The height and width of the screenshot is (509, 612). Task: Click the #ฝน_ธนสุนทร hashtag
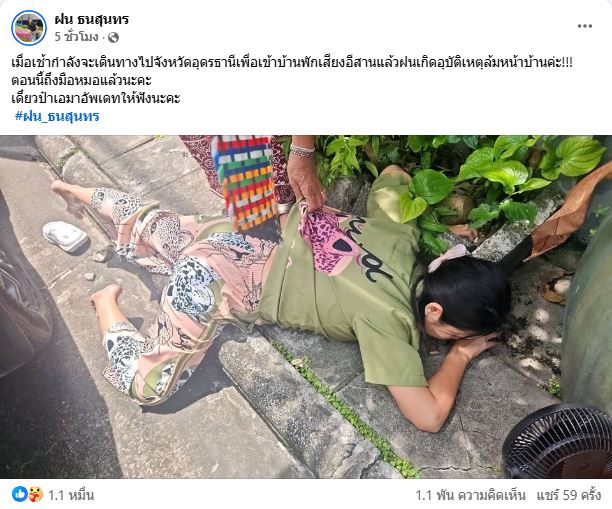[x=57, y=116]
